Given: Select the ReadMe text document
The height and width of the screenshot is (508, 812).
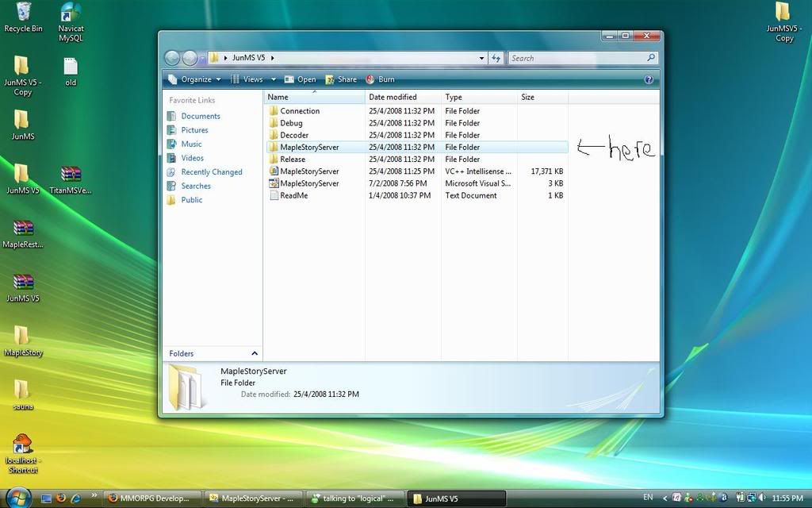Looking at the screenshot, I should point(293,195).
